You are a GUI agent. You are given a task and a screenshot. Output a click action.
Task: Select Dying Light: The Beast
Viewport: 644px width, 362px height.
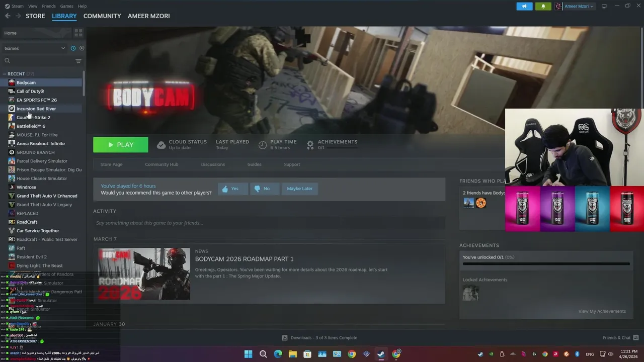tap(41, 265)
